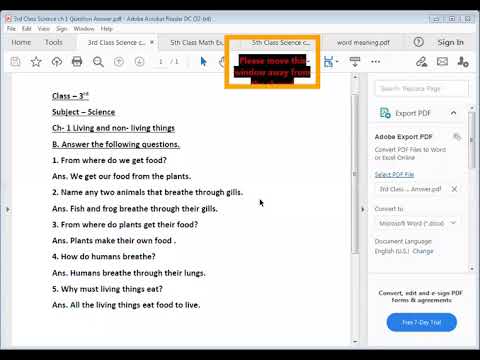Viewport: 480px width, 360px height.
Task: Click the Free 7-Day Trial button
Action: (422, 322)
